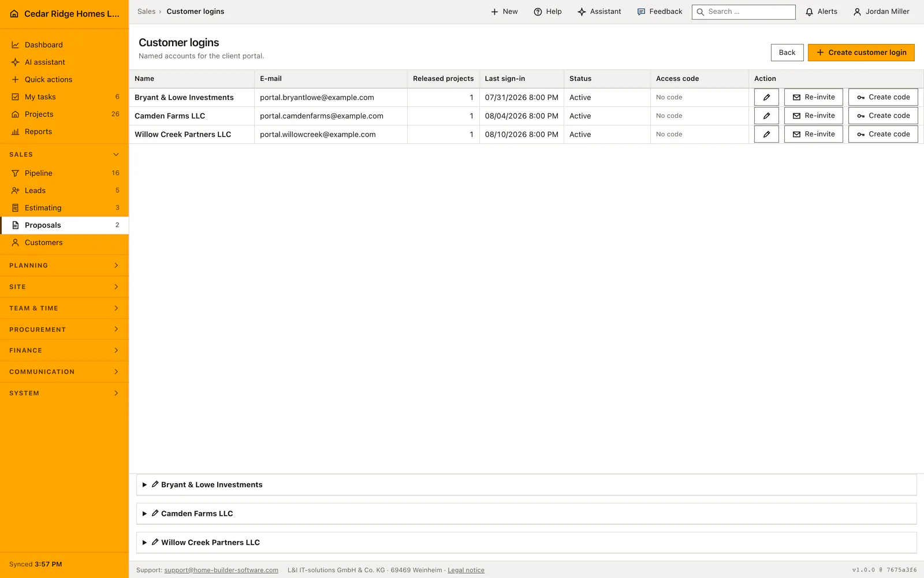Open Help from the top bar

[547, 12]
